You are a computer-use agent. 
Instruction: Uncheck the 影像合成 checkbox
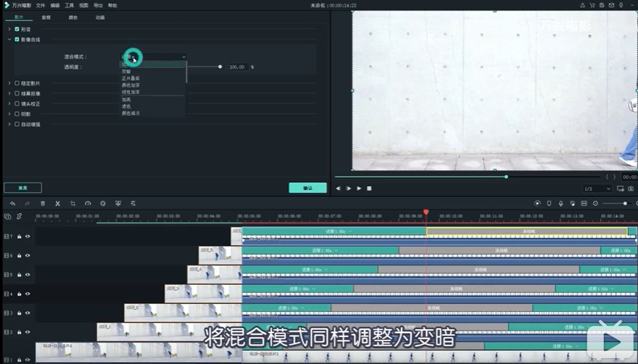pyautogui.click(x=17, y=39)
